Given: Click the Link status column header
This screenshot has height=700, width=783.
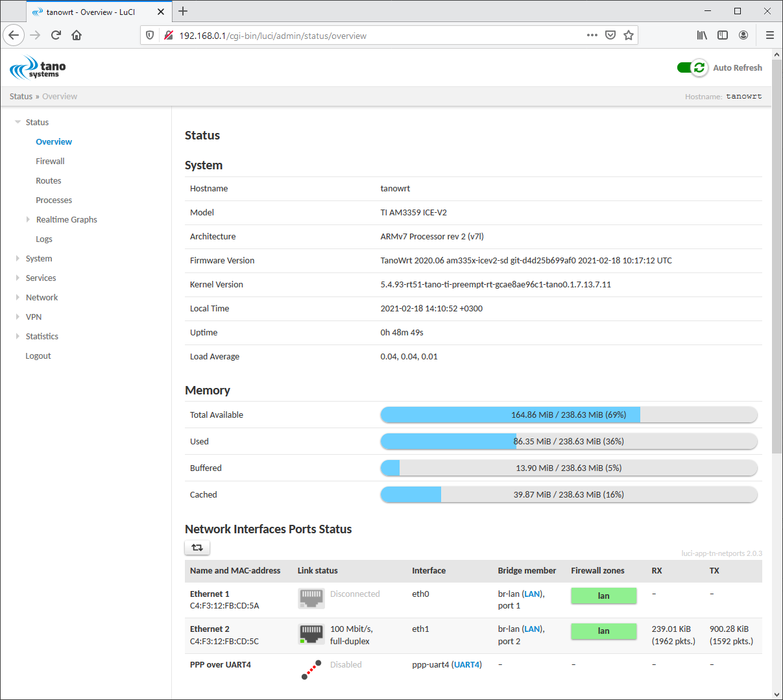Looking at the screenshot, I should click(318, 570).
